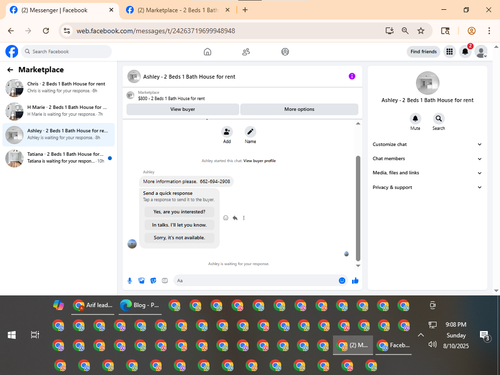The image size is (500, 375).
Task: Open the Friends icon in top navigation
Action: point(246,52)
